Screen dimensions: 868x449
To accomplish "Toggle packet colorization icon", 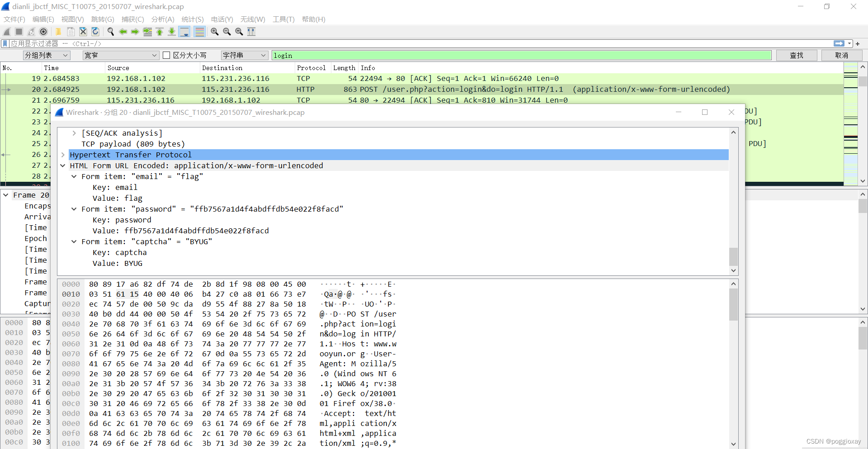I will 199,32.
